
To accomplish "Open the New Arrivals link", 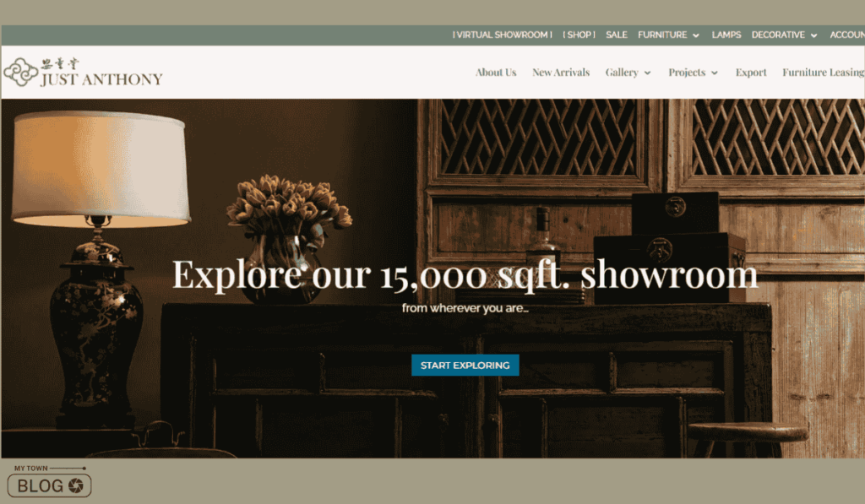I will 561,73.
